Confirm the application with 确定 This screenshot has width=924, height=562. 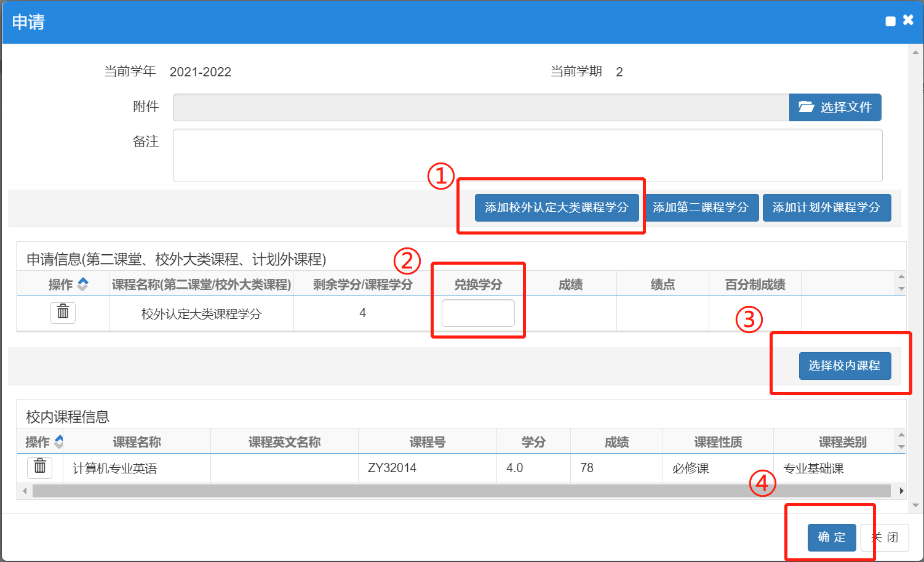tap(832, 537)
